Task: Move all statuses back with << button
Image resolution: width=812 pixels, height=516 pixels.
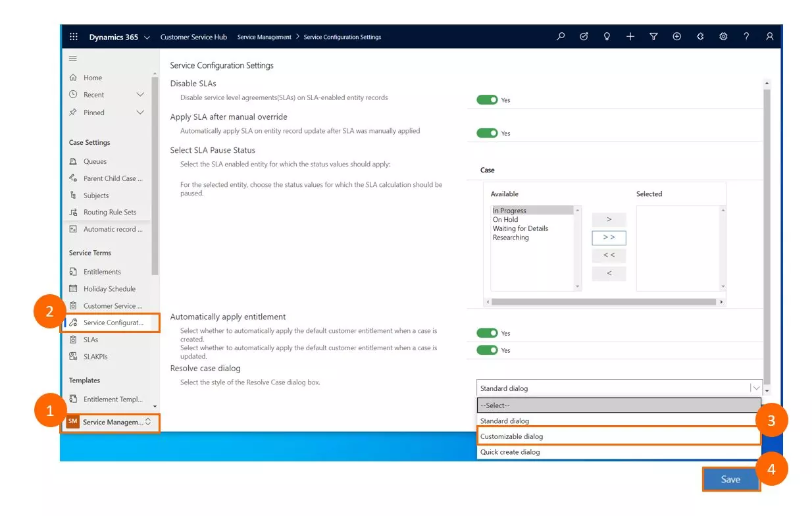Action: [609, 255]
